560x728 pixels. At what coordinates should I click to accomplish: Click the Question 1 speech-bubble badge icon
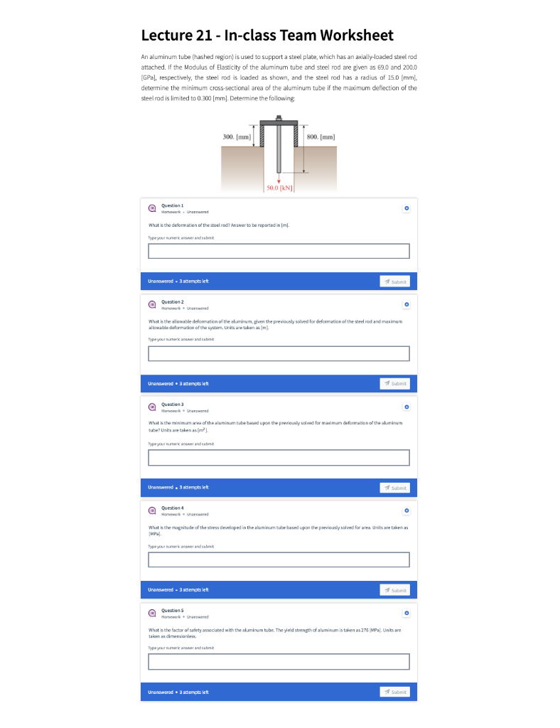152,207
